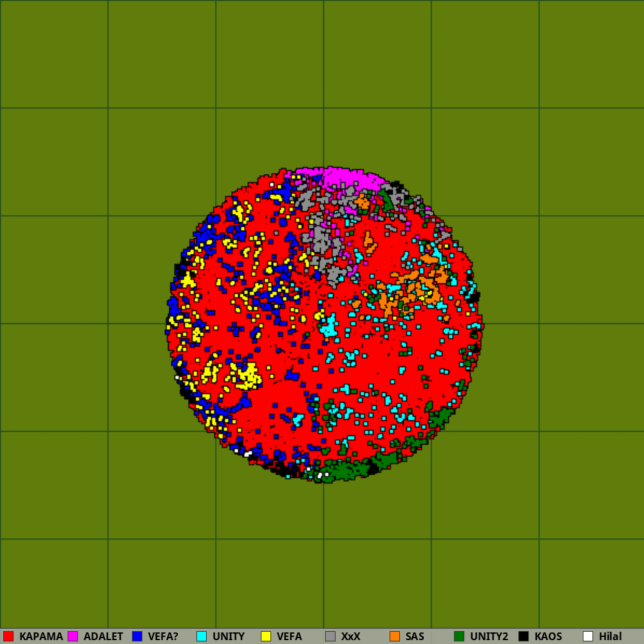Pick the gray XxX legend swatch
The height and width of the screenshot is (644, 644).
click(330, 636)
